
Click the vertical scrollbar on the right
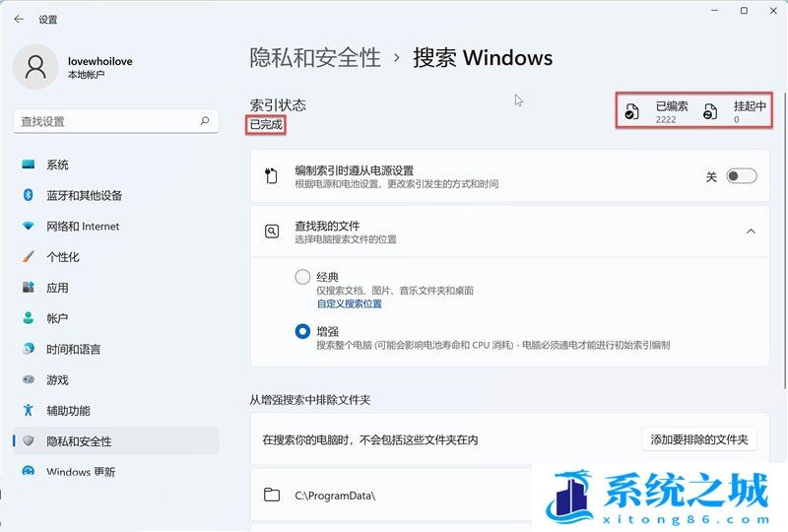[x=784, y=240]
